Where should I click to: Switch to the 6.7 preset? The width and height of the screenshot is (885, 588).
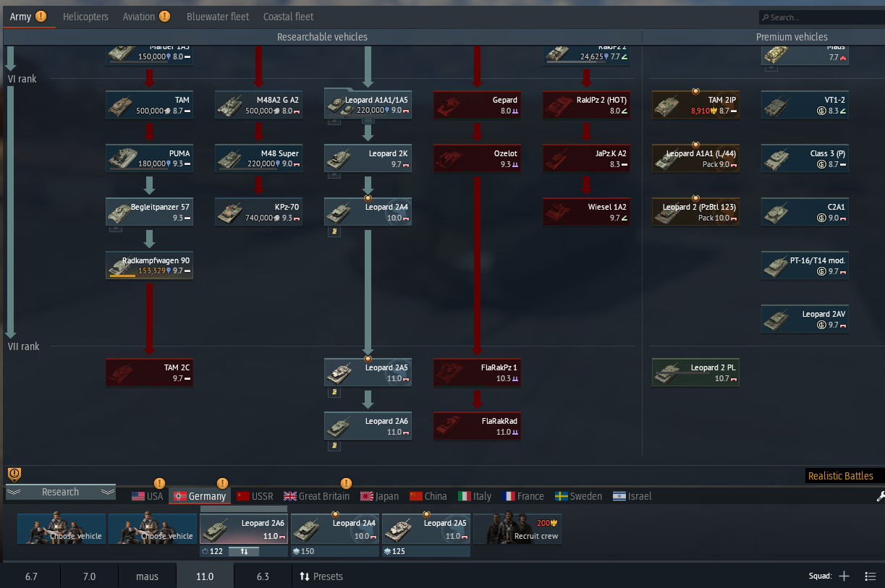coord(31,576)
